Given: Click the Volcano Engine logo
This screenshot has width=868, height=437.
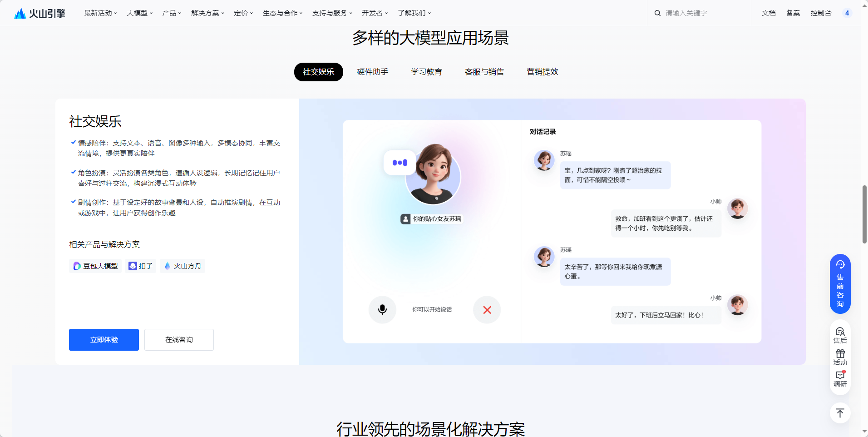Looking at the screenshot, I should tap(39, 13).
